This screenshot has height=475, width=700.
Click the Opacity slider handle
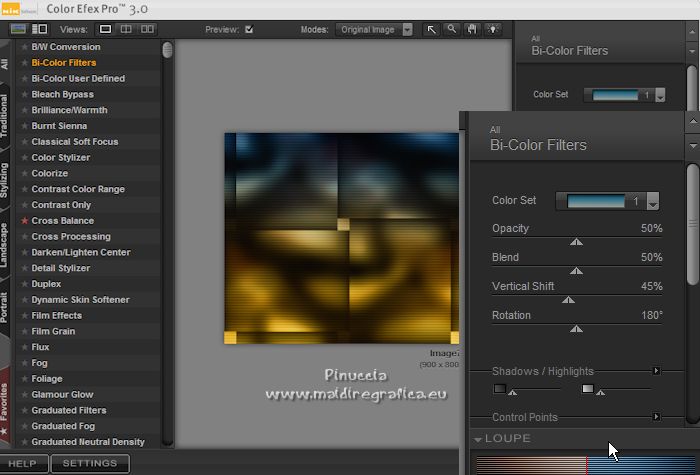576,242
